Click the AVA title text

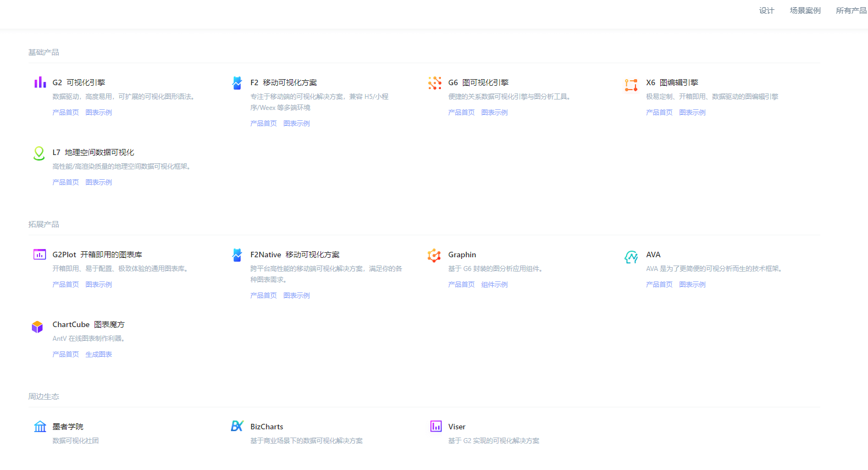point(653,255)
